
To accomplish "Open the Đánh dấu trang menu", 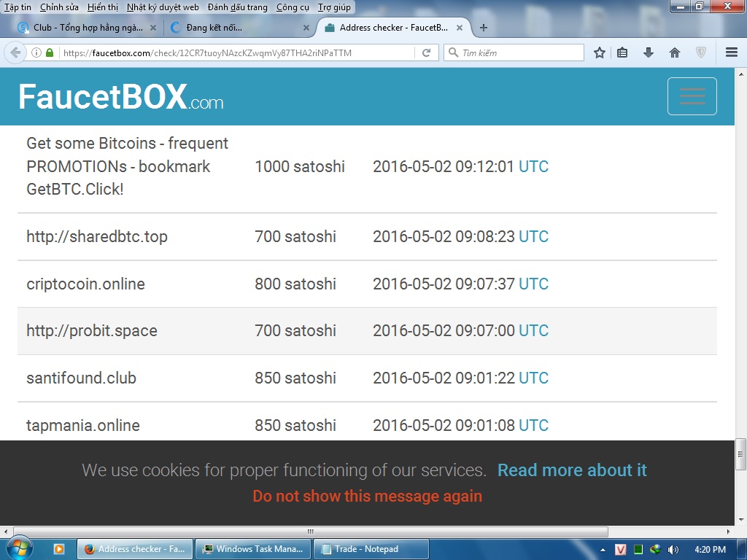I will click(237, 7).
